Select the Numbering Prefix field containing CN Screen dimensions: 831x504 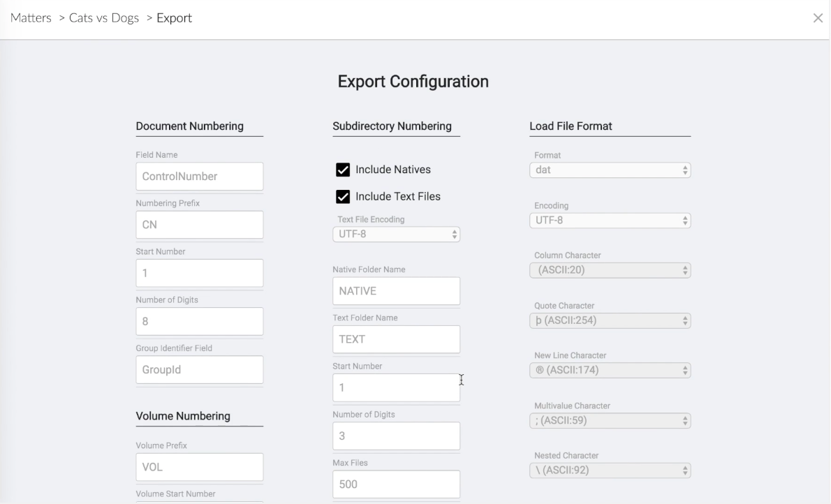tap(199, 225)
